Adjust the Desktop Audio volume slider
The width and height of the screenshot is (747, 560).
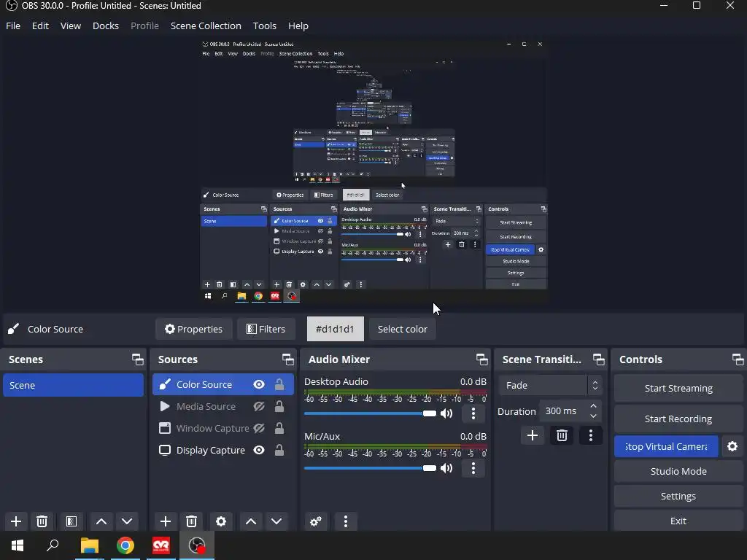(x=370, y=413)
